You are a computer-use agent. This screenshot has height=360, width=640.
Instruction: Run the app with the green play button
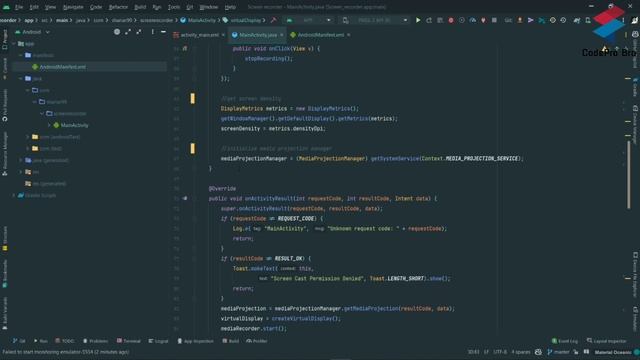[x=418, y=20]
